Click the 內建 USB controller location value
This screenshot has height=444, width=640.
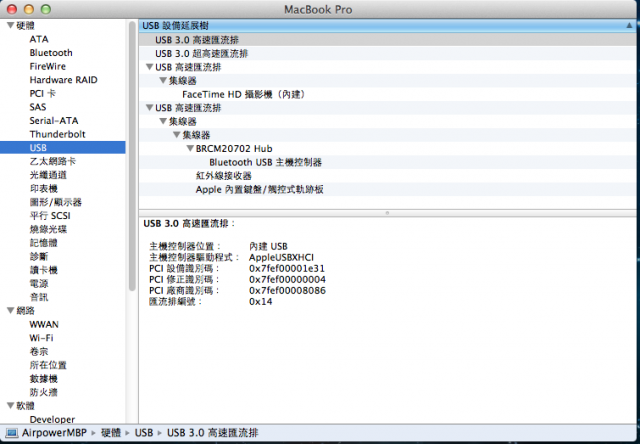268,246
